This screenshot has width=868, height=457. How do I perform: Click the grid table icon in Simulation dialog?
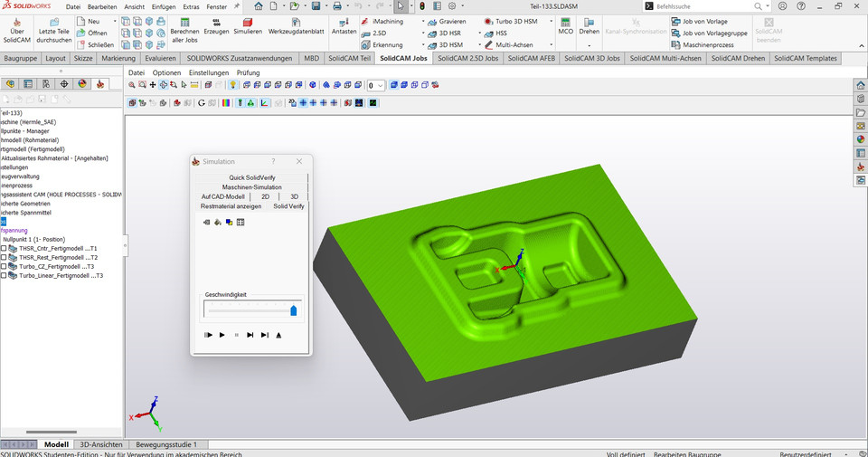[241, 222]
